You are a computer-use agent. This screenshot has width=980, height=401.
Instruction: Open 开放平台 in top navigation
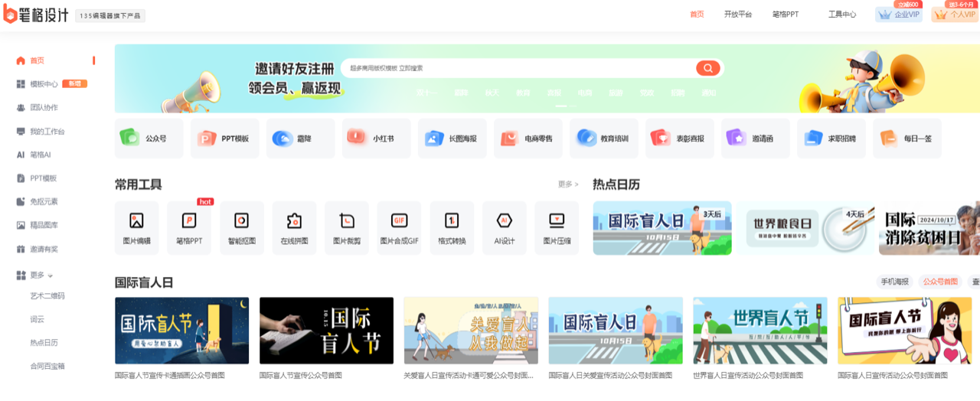click(738, 15)
